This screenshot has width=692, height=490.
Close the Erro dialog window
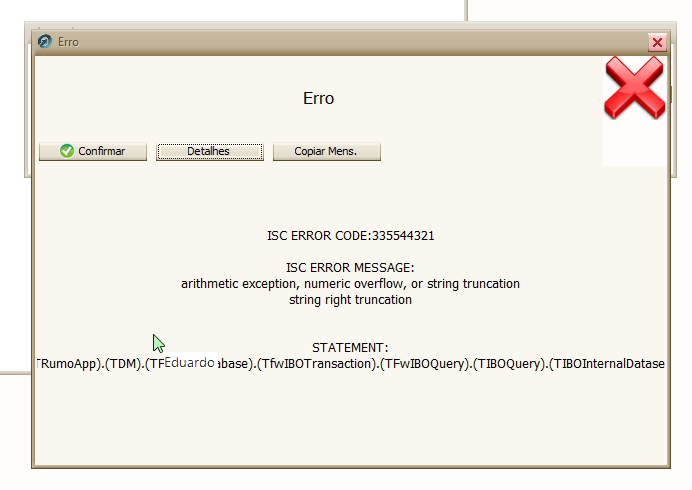pos(657,42)
